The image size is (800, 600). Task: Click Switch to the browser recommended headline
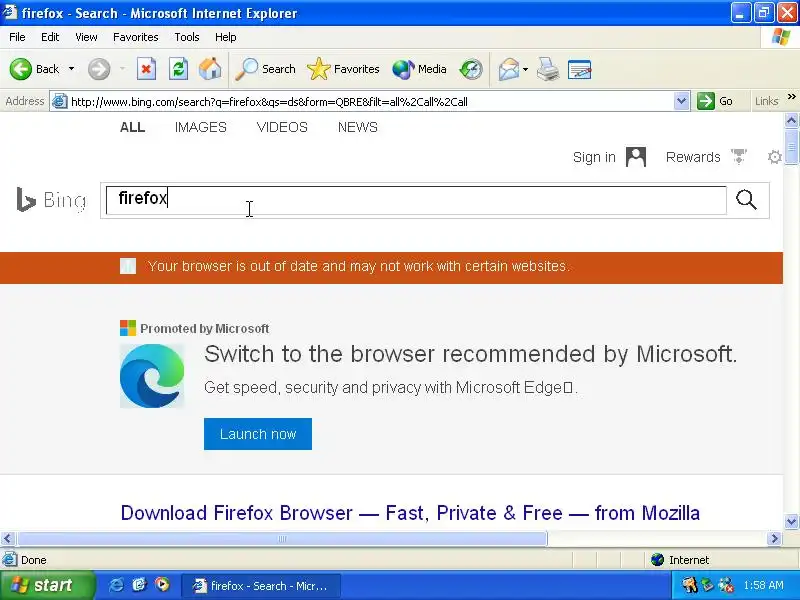[470, 354]
